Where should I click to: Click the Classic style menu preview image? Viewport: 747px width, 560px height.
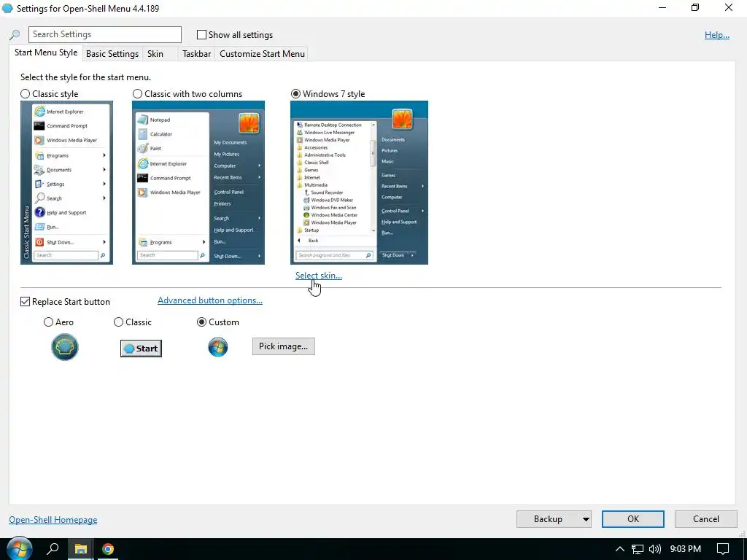point(66,182)
